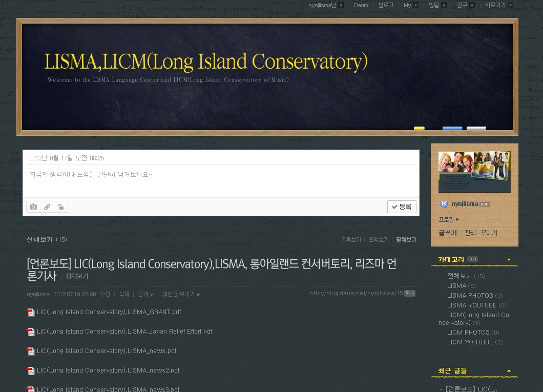Open the Daum link in top bar

(x=361, y=5)
